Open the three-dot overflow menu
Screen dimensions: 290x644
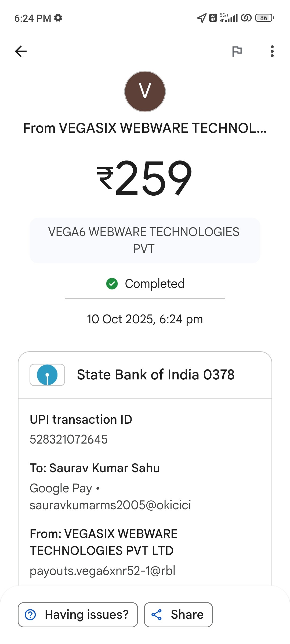point(272,51)
